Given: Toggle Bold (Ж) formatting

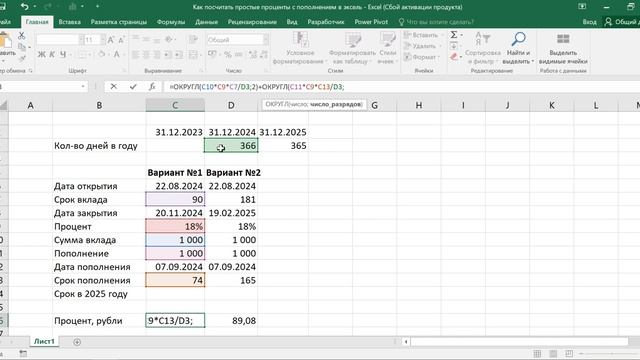Looking at the screenshot, I should point(41,54).
